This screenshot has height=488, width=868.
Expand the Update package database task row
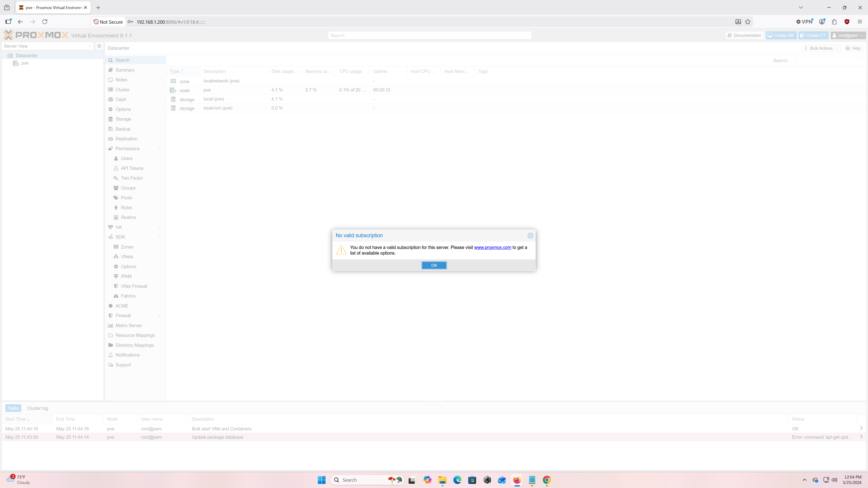pyautogui.click(x=861, y=437)
